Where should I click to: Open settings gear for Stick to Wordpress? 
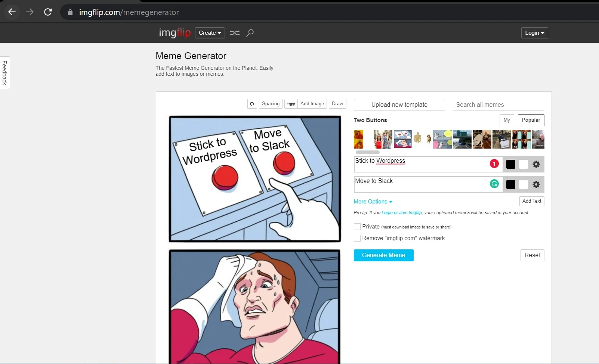pyautogui.click(x=536, y=164)
